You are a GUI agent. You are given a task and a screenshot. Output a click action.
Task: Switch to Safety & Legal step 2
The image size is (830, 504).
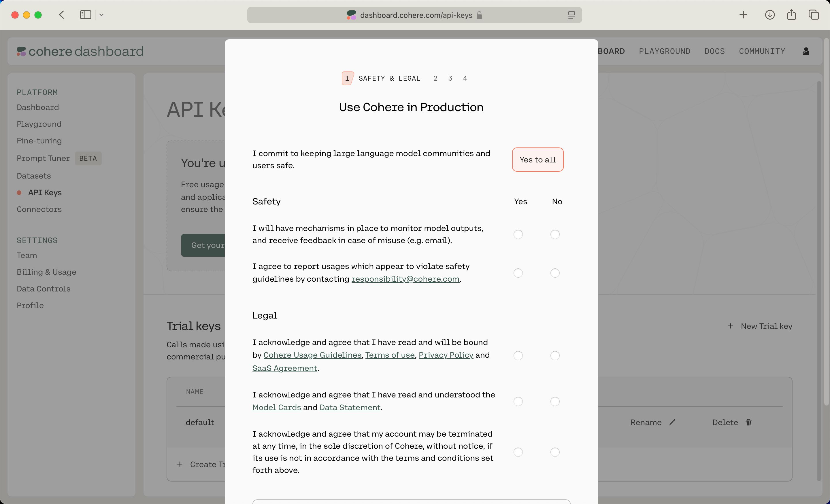pos(436,78)
